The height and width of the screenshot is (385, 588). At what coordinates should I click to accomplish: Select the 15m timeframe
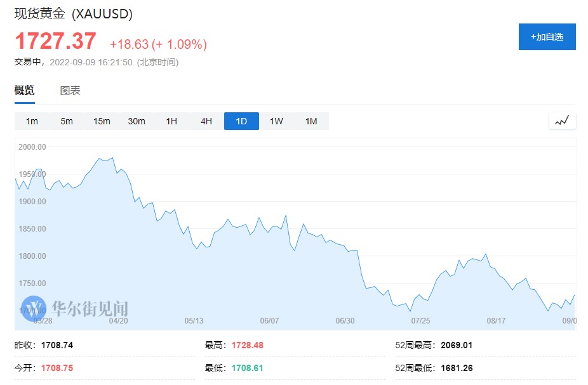102,121
